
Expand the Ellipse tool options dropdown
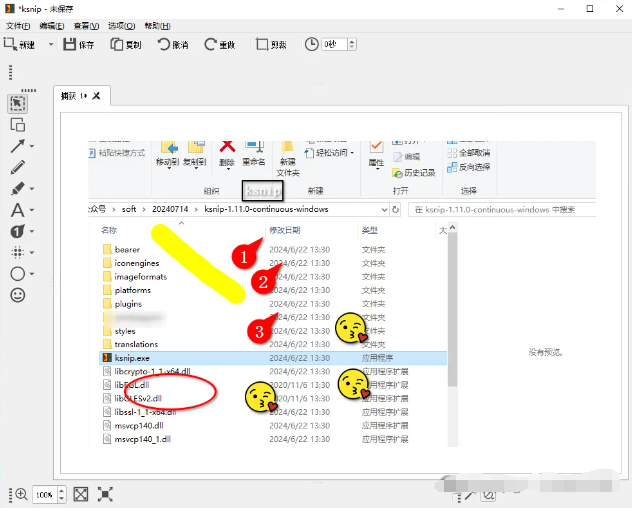32,274
